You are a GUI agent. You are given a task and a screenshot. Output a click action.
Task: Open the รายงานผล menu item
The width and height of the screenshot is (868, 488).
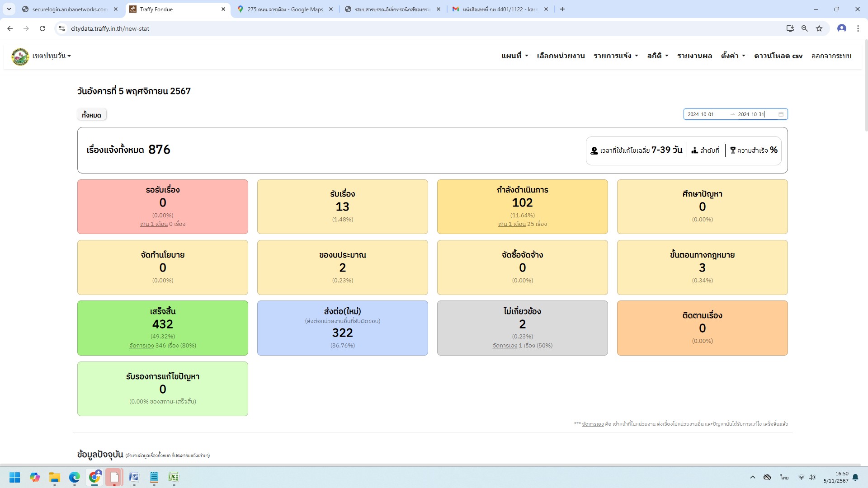(x=694, y=56)
